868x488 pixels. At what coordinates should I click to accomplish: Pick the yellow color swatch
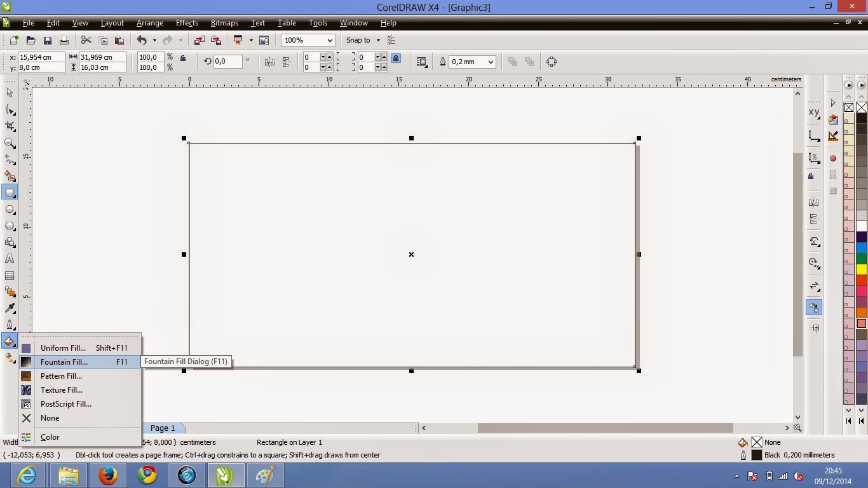(x=862, y=269)
